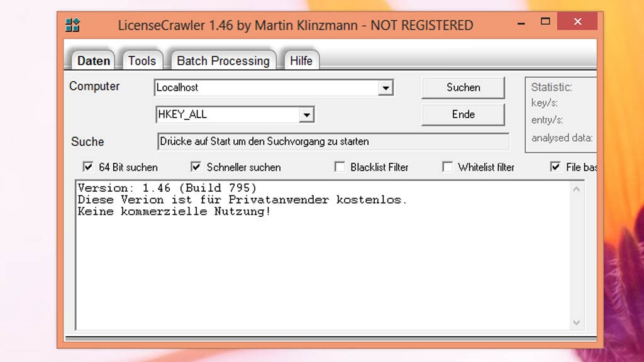Start the search with Suchen button
Screen dimensions: 644x362
pos(464,87)
